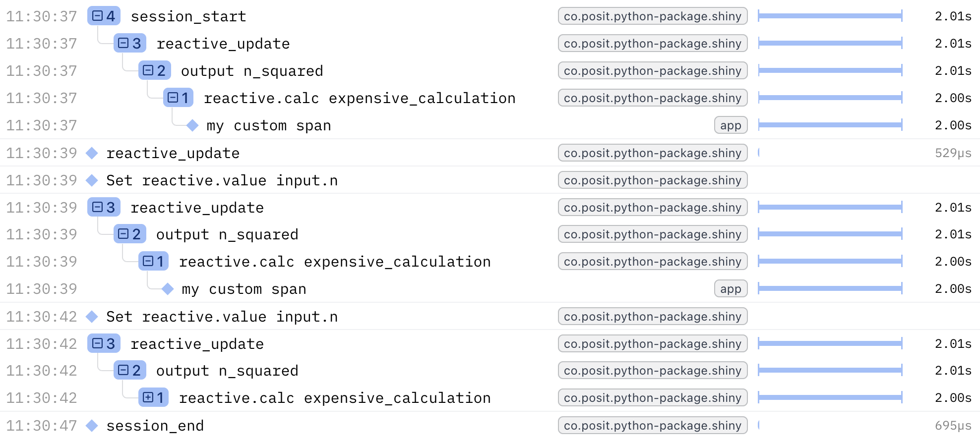Collapse the 11:30:37 reactive_update child span
Image resolution: width=980 pixels, height=443 pixels.
[x=124, y=44]
